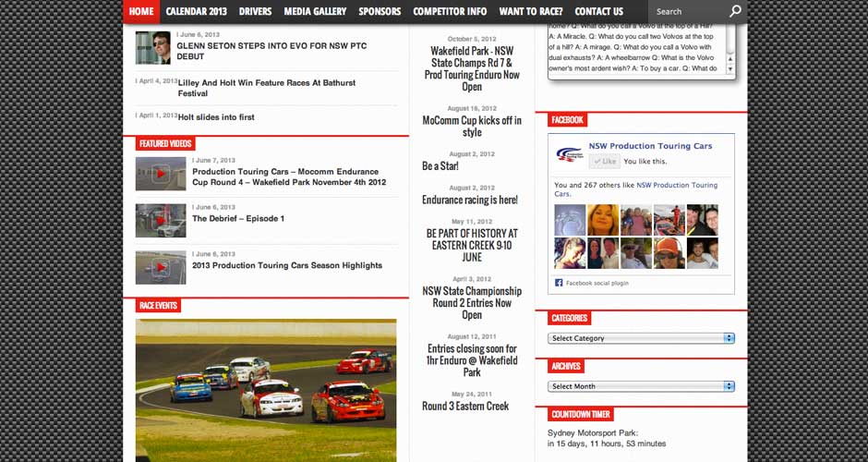
Task: Play the Mocomm Endurance Cup video thumbnail
Action: [x=161, y=173]
